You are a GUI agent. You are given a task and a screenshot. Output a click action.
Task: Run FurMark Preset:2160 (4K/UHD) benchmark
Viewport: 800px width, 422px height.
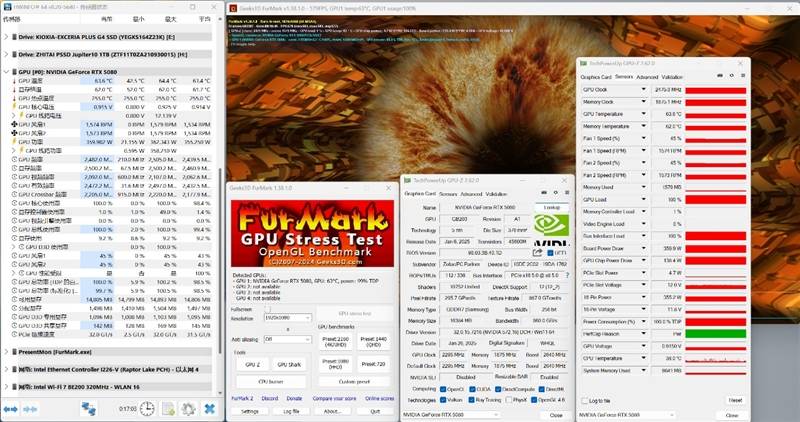pyautogui.click(x=335, y=342)
